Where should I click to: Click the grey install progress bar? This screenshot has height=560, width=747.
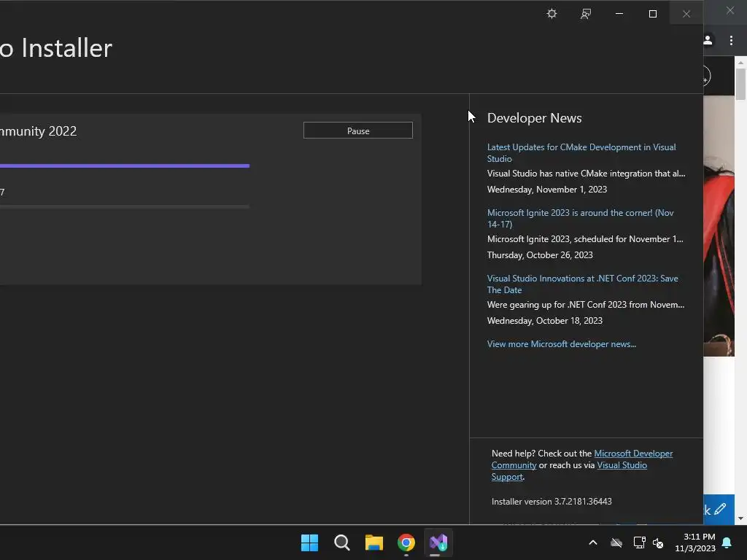click(x=124, y=206)
